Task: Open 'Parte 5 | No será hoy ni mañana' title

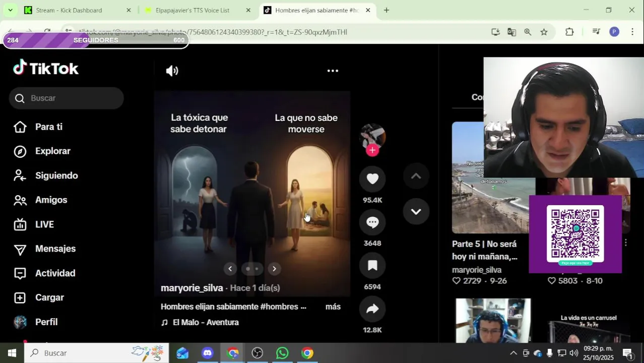Action: [x=484, y=250]
